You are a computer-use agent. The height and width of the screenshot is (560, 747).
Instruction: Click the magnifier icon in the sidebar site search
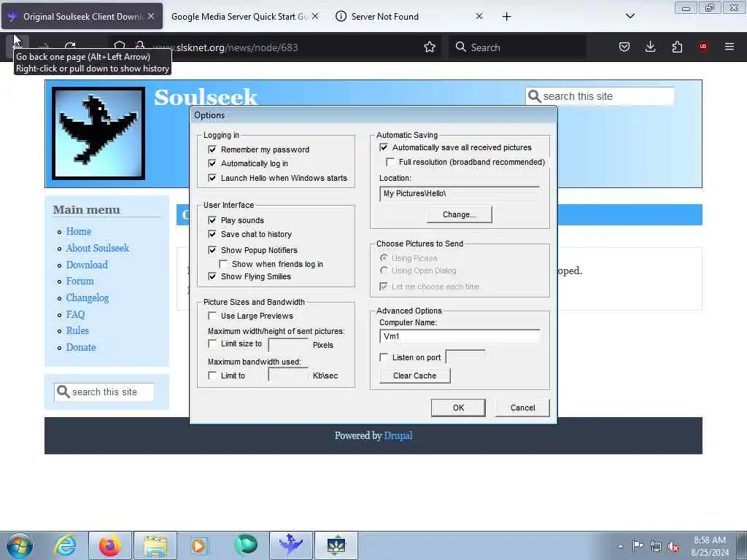point(63,392)
